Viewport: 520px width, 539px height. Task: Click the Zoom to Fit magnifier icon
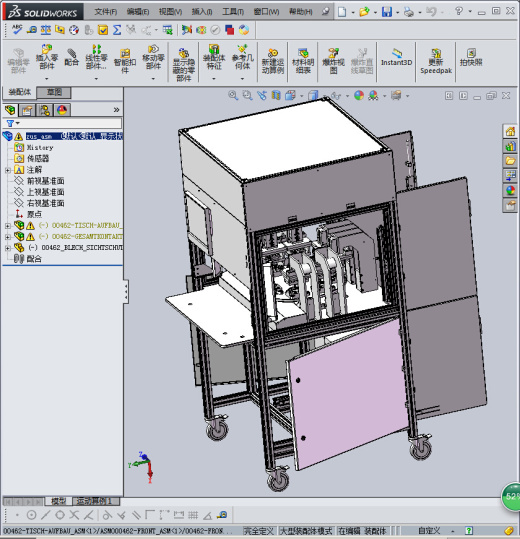[x=233, y=96]
